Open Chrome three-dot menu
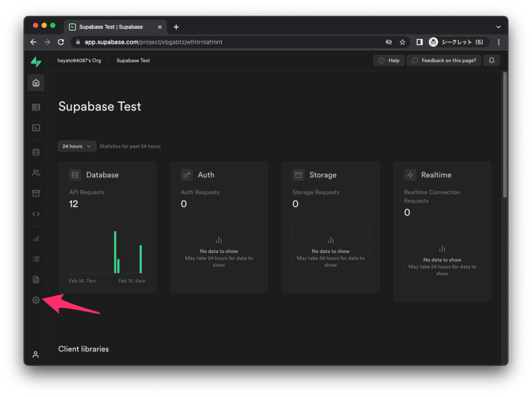The width and height of the screenshot is (532, 397). point(499,42)
